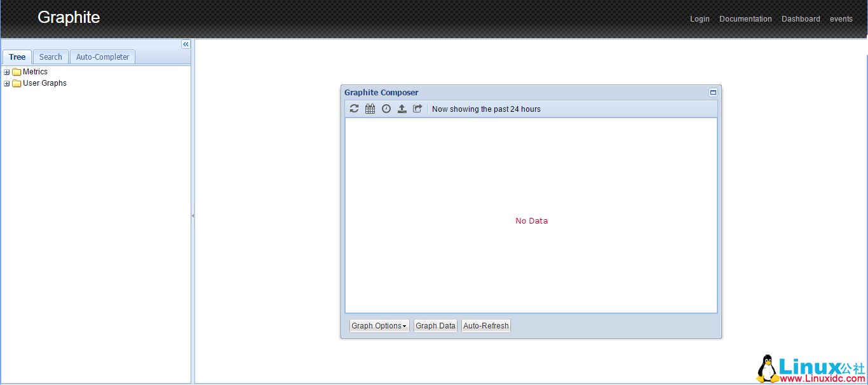868x385 pixels.
Task: Open the Login link
Action: [700, 19]
